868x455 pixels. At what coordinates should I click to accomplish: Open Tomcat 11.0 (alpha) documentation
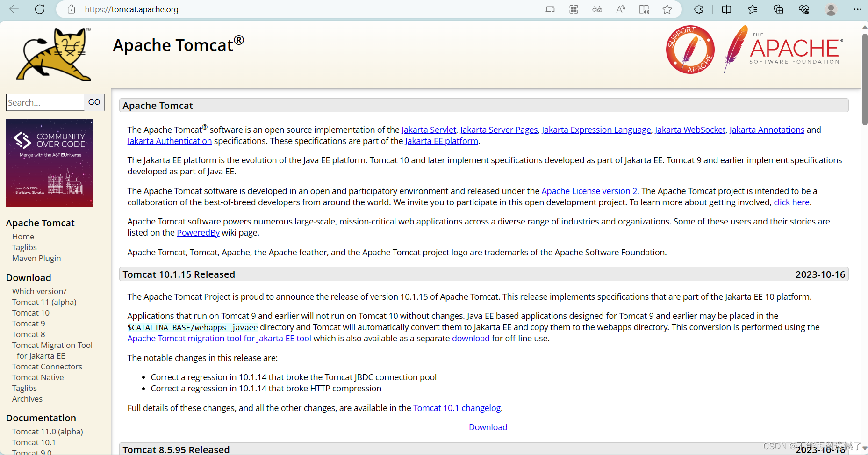coord(48,432)
